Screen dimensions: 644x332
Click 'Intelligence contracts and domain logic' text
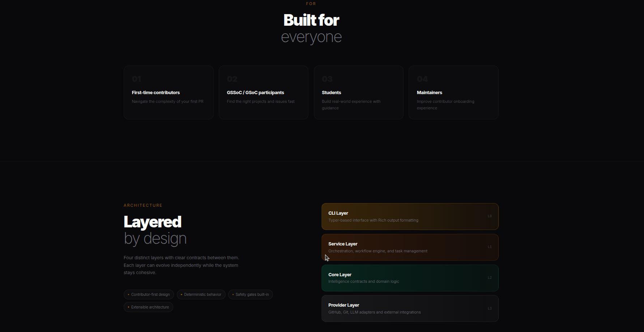(364, 281)
